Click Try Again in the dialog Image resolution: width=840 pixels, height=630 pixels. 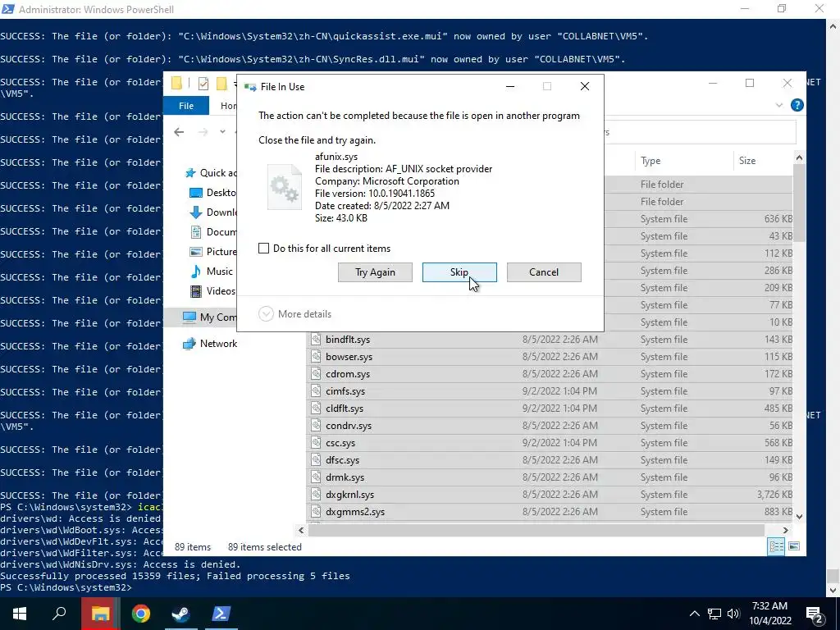point(375,272)
